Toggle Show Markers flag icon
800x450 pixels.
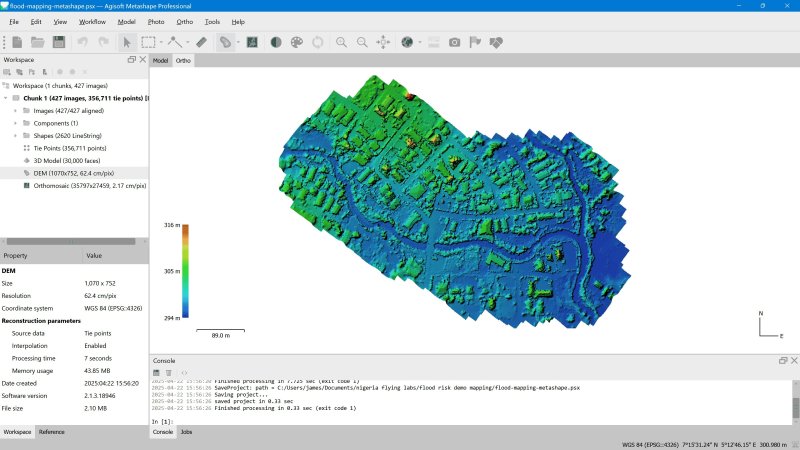[x=475, y=42]
